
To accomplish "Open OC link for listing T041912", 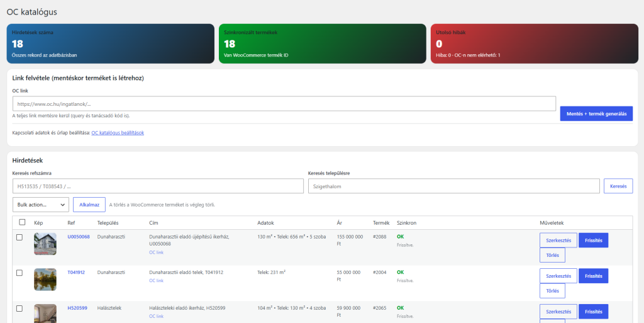I will [156, 281].
